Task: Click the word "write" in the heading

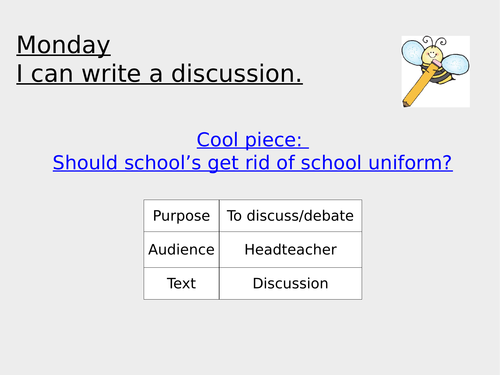Action: tap(111, 74)
